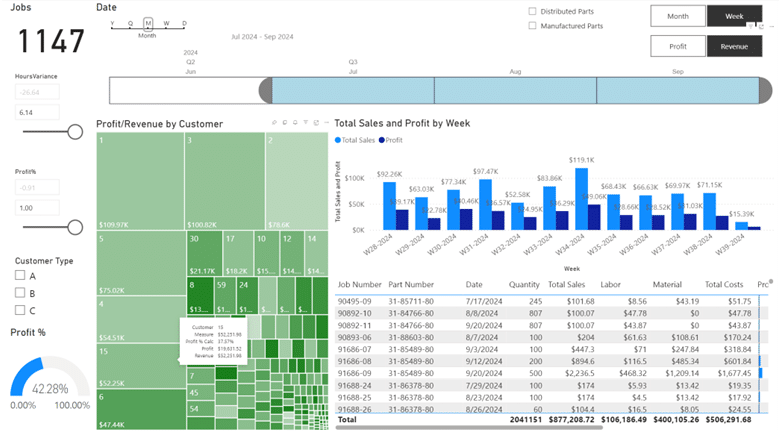Viewport: 780px width, 432px height.
Task: Select customer 2 tile worth $78.6K
Action: click(x=296, y=181)
